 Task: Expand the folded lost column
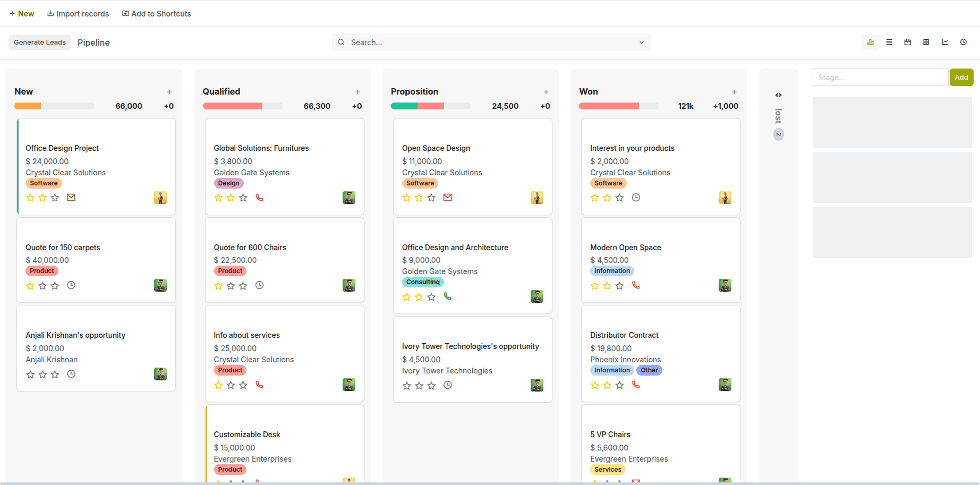point(778,95)
